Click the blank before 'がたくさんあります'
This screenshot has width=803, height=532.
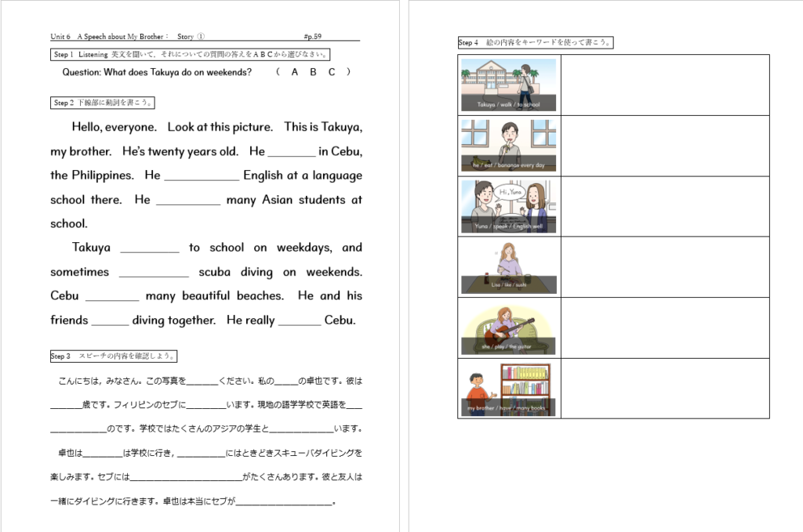pos(186,478)
